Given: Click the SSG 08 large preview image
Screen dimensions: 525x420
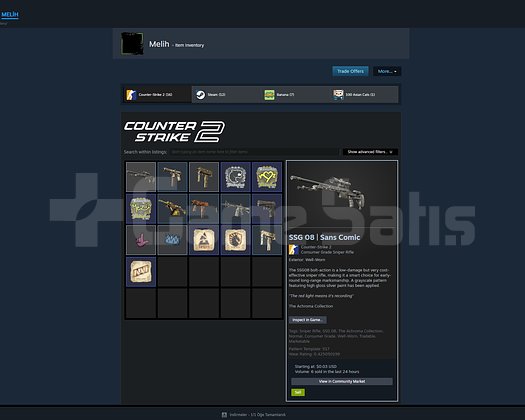Looking at the screenshot, I should [327, 191].
